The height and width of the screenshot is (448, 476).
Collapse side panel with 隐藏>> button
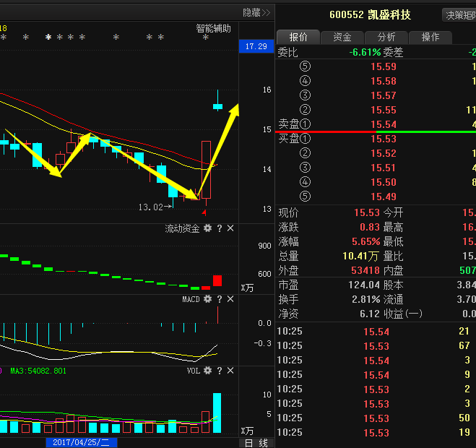256,13
